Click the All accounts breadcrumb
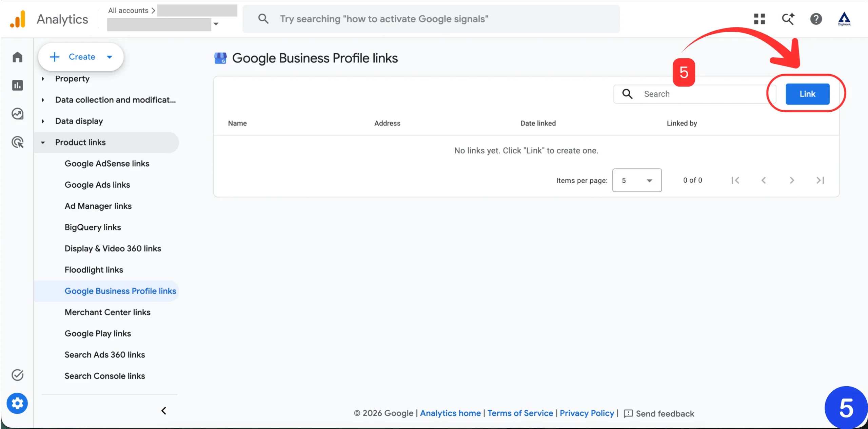The height and width of the screenshot is (429, 868). 128,11
